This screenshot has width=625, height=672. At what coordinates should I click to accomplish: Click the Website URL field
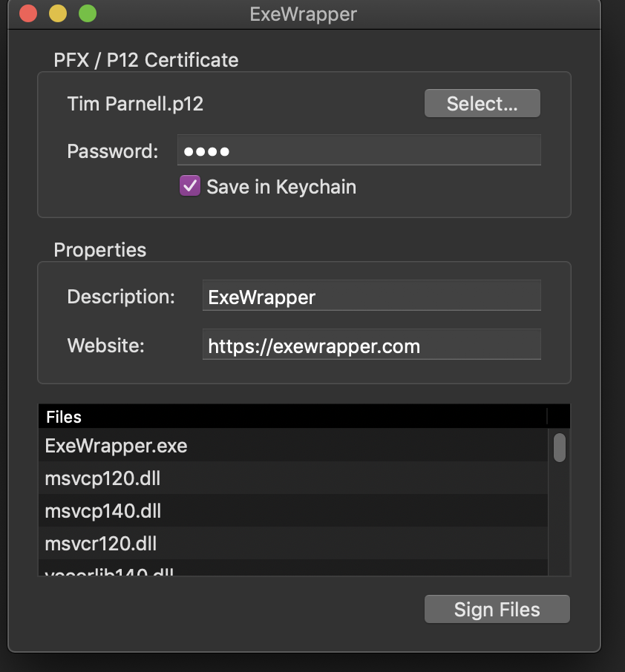371,346
